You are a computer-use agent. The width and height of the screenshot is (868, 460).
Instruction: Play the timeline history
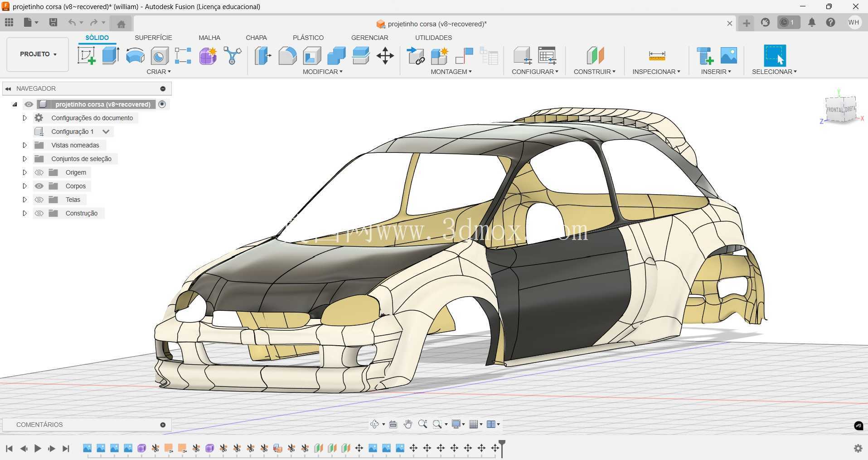(38, 449)
